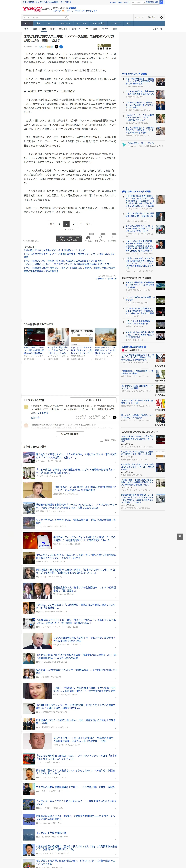This screenshot has height=868, width=186.
Task: Open article 【コラム】５年後の韓国経済
Action: coord(51,832)
